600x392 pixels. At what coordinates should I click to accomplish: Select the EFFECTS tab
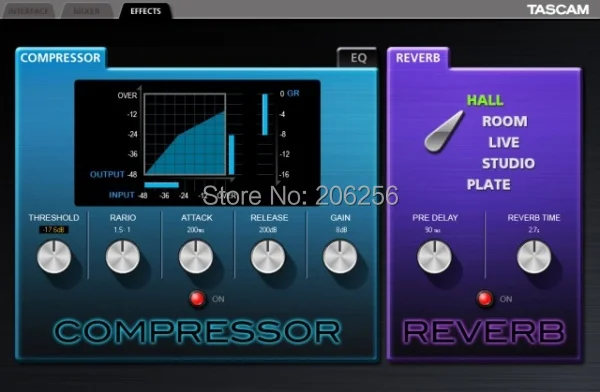pos(145,11)
